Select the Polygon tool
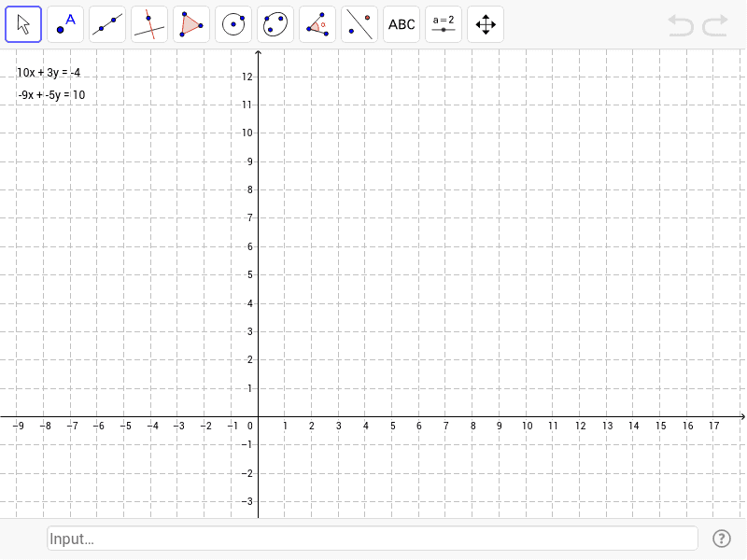This screenshot has height=560, width=747. 190,23
